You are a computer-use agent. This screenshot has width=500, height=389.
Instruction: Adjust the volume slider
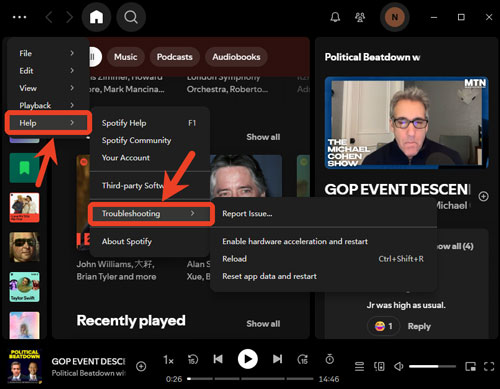(x=433, y=367)
